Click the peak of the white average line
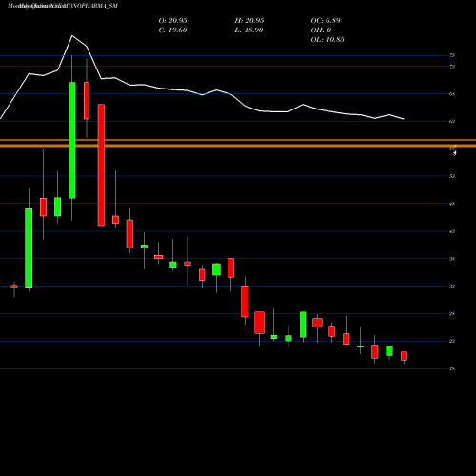476x476 pixels. pyautogui.click(x=72, y=35)
